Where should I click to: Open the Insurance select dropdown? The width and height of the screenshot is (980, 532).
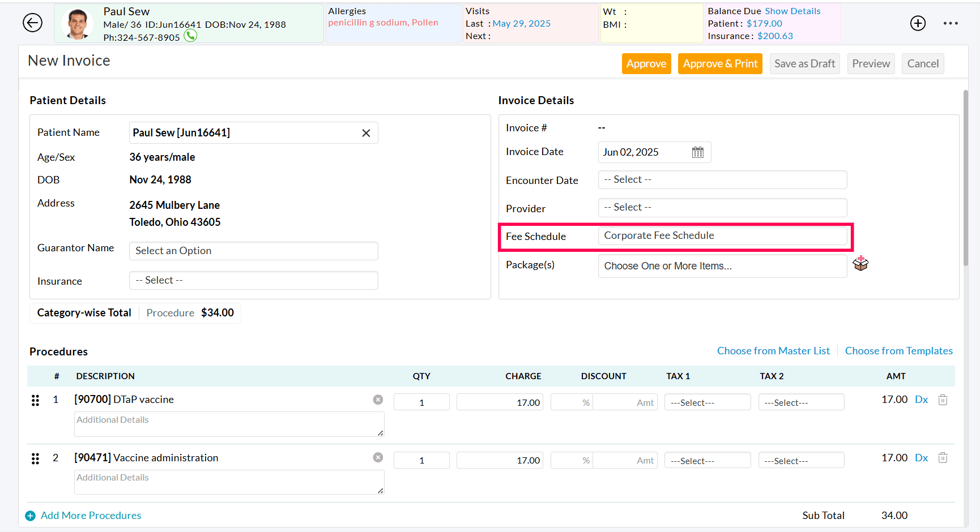(x=253, y=280)
